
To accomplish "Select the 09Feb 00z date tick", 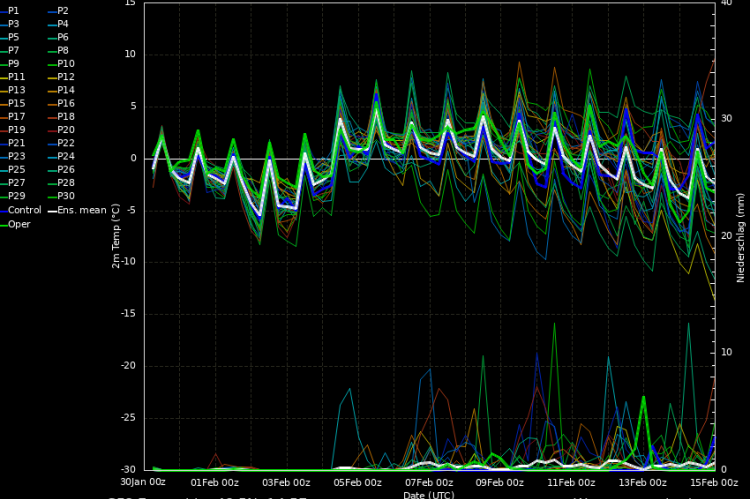I will coord(501,482).
